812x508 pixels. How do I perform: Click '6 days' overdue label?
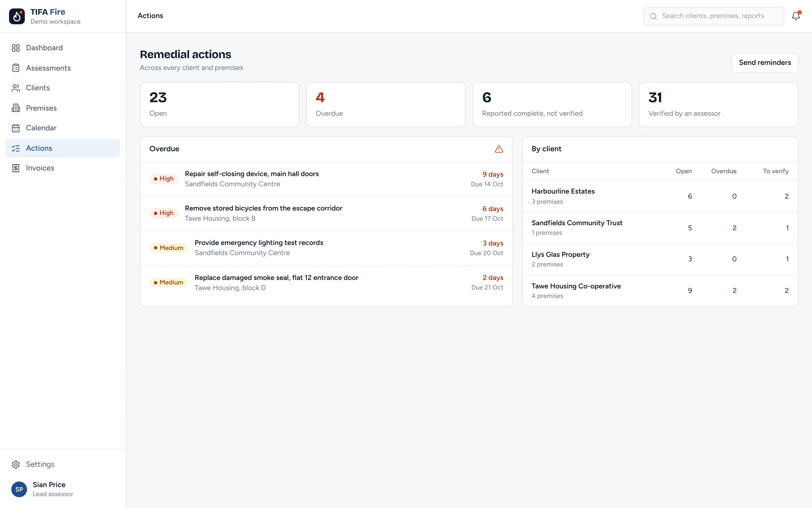click(493, 209)
